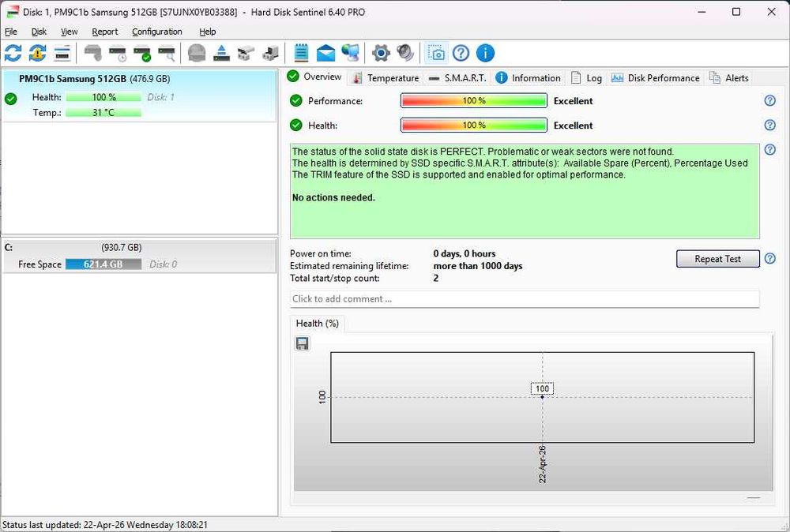This screenshot has height=532, width=790.
Task: Click the blue envelope e-mail icon
Action: point(325,53)
